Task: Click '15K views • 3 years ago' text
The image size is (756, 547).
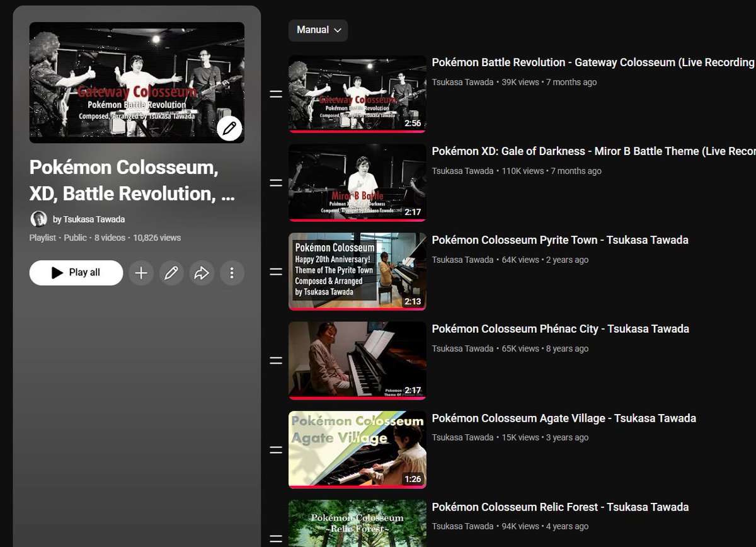Action: [545, 437]
